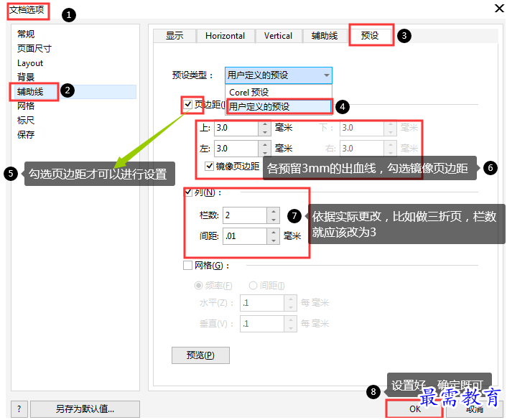The image size is (507, 420).
Task: Select the 频率(F) radio button
Action: 198,286
